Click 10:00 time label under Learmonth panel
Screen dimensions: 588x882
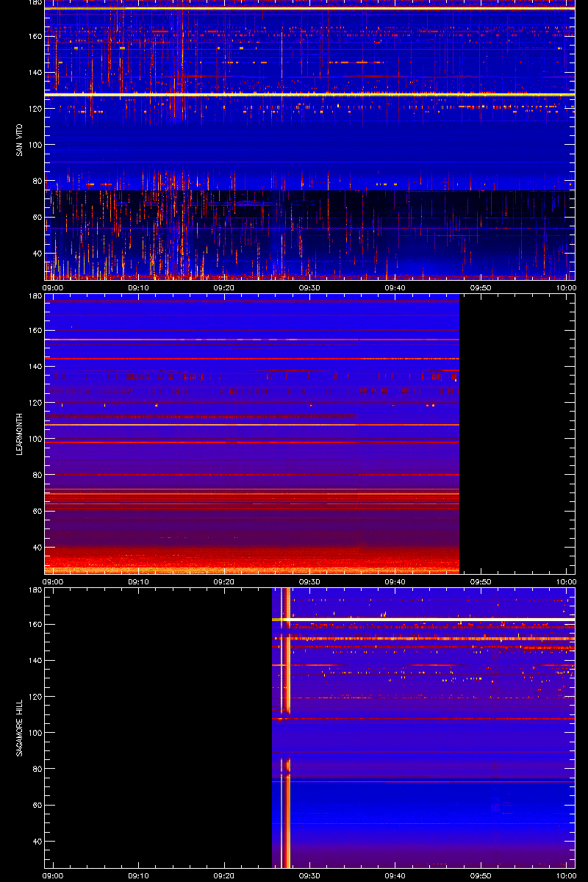point(566,581)
